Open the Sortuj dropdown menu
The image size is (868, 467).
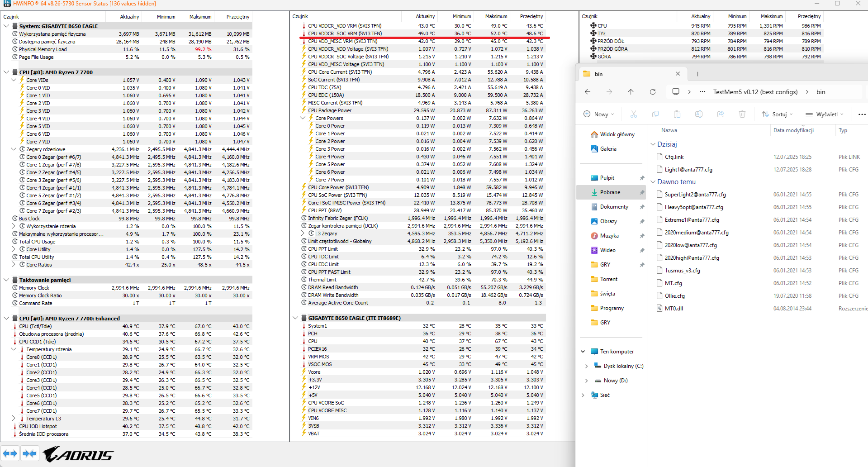(x=777, y=114)
